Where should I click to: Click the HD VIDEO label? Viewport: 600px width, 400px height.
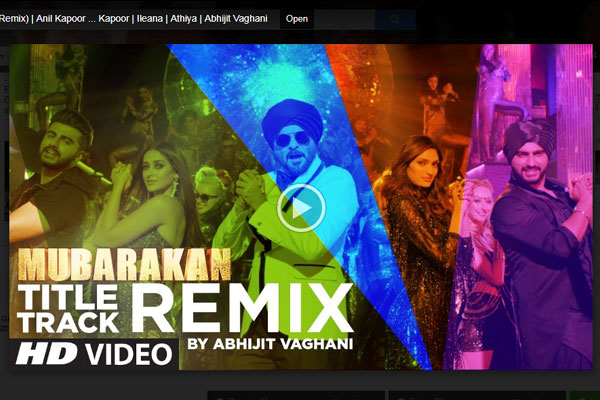coord(95,353)
